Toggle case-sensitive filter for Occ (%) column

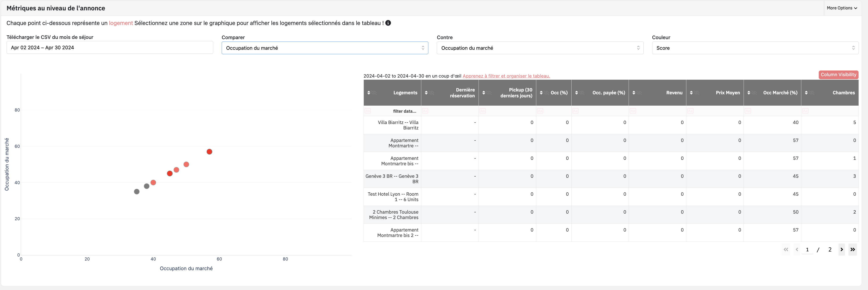540,111
